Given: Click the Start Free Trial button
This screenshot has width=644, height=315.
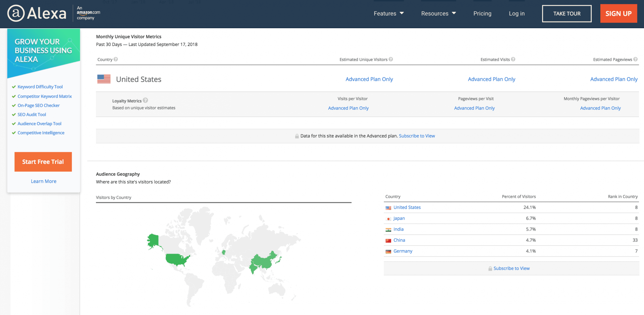Looking at the screenshot, I should pyautogui.click(x=43, y=162).
